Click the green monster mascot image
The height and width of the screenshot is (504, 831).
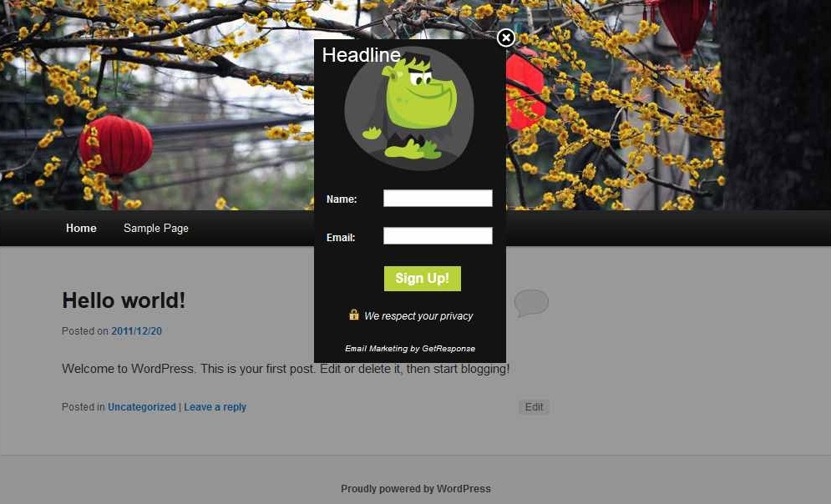tap(409, 108)
